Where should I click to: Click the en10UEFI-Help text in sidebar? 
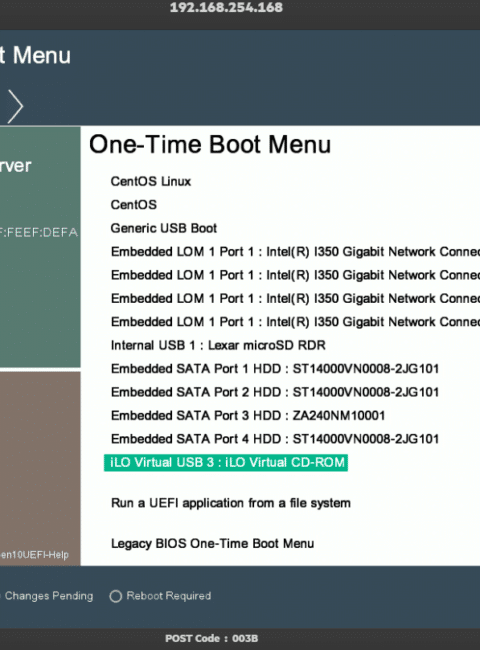[x=34, y=555]
